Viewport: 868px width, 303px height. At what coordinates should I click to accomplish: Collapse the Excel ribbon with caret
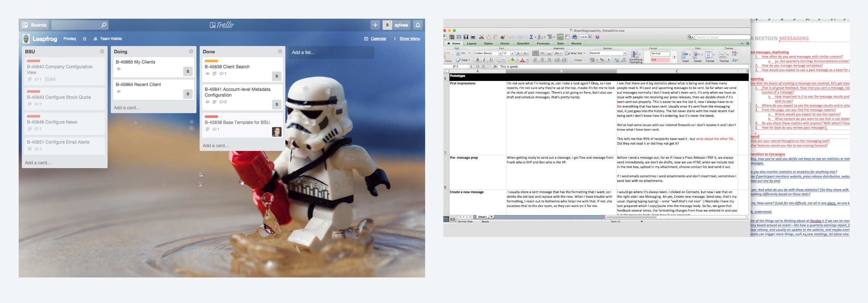[x=742, y=43]
